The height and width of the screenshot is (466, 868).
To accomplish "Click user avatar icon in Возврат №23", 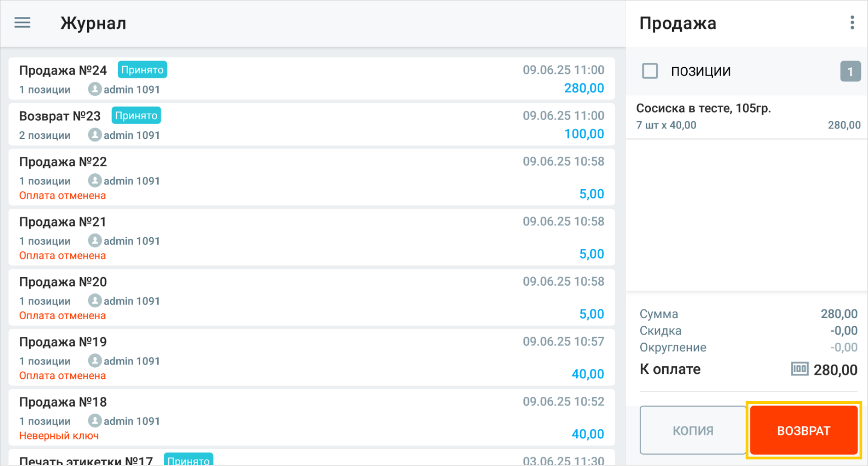I will (95, 135).
